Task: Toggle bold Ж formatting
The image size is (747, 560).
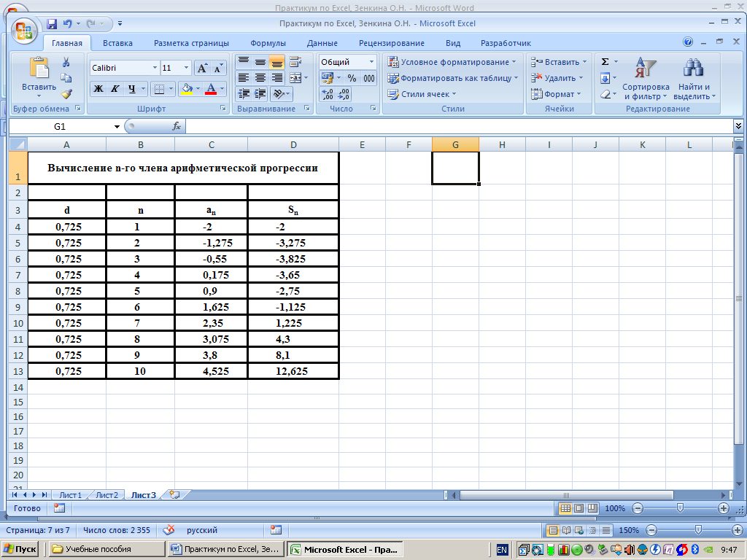Action: click(x=98, y=88)
